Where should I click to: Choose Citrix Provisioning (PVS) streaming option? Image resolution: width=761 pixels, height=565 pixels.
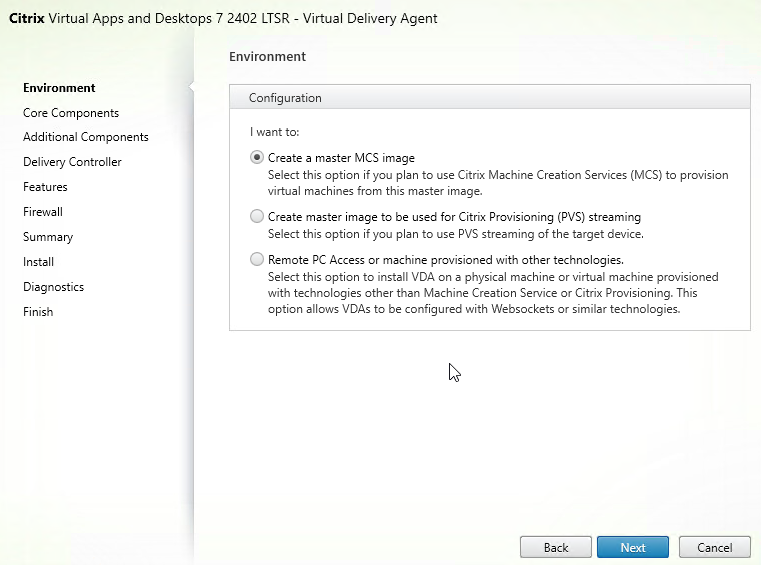257,216
